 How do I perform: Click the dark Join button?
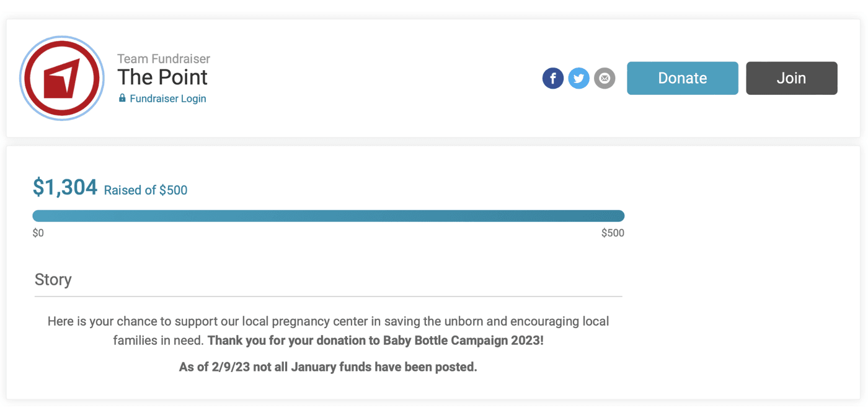[792, 78]
